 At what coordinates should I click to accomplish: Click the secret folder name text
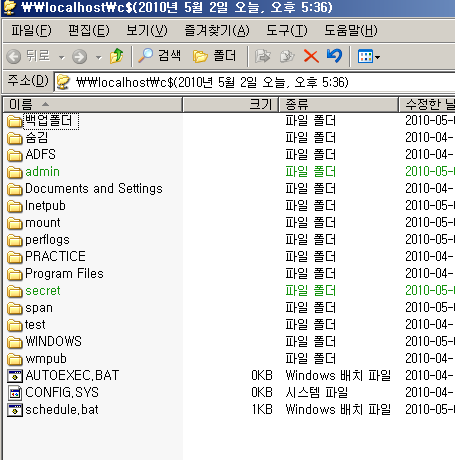click(43, 291)
